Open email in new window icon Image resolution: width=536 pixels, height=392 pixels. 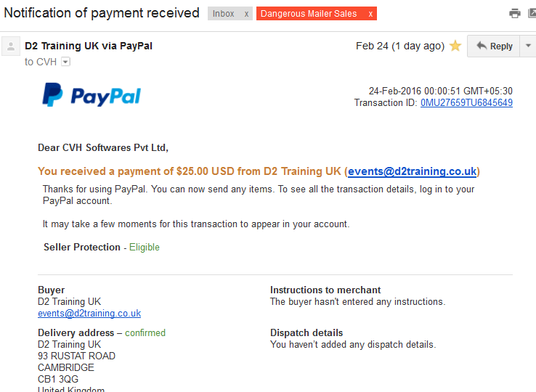click(532, 13)
